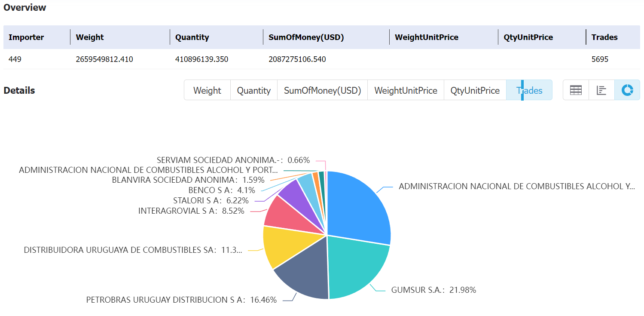This screenshot has width=644, height=316.
Task: Click the BENCO S A: 4.1% label
Action: (222, 190)
